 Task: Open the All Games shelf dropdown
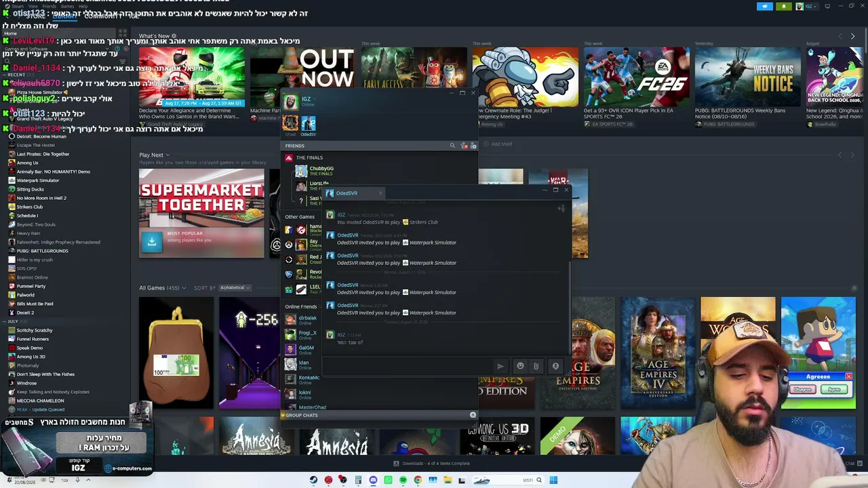coord(184,288)
